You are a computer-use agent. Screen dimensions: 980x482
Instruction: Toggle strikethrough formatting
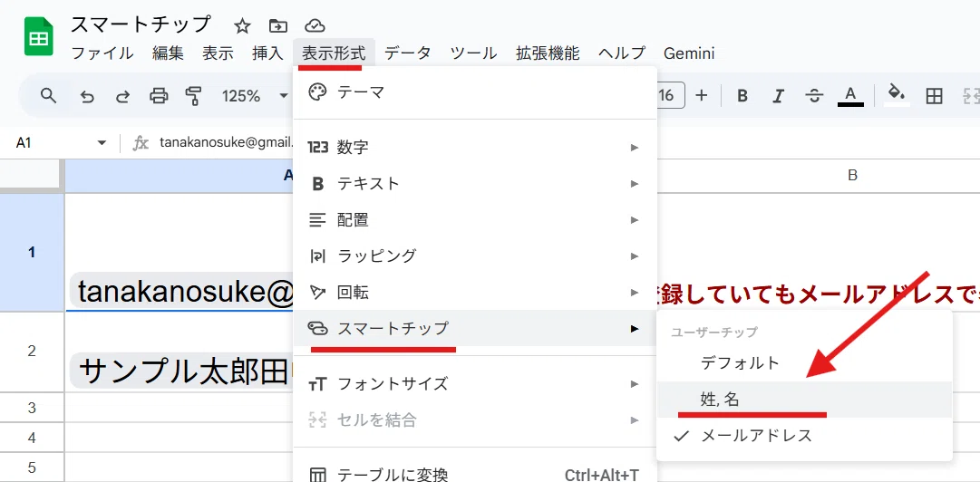[814, 95]
